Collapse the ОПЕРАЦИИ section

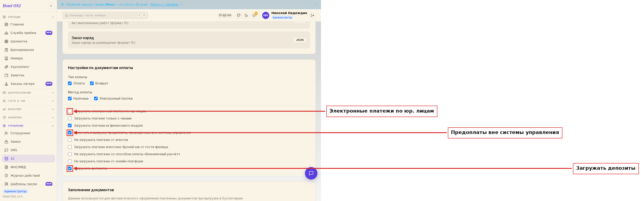click(x=28, y=17)
